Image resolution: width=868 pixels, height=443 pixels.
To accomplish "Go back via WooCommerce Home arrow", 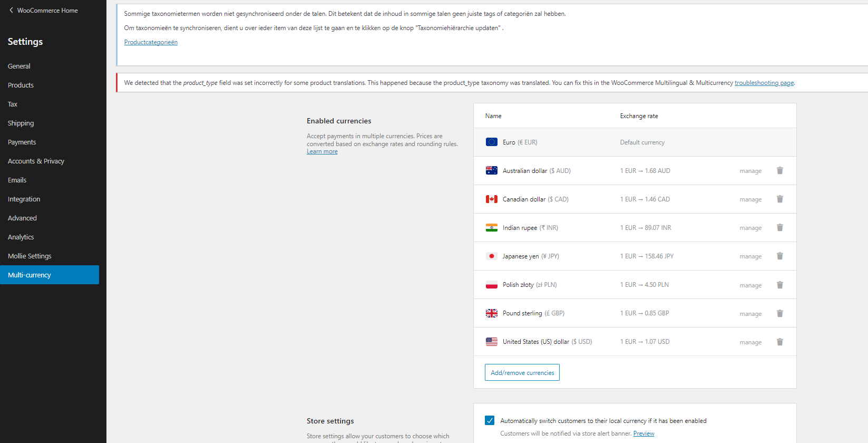I will pyautogui.click(x=11, y=10).
